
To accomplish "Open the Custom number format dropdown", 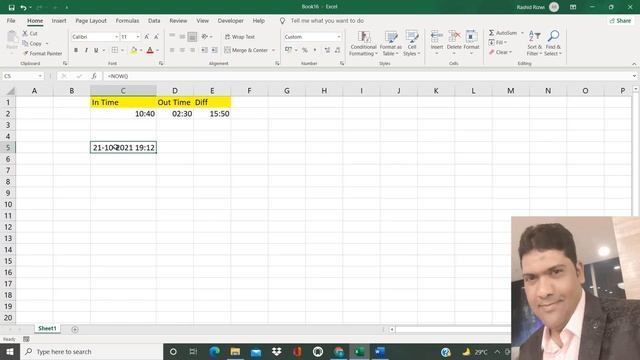I will 339,37.
